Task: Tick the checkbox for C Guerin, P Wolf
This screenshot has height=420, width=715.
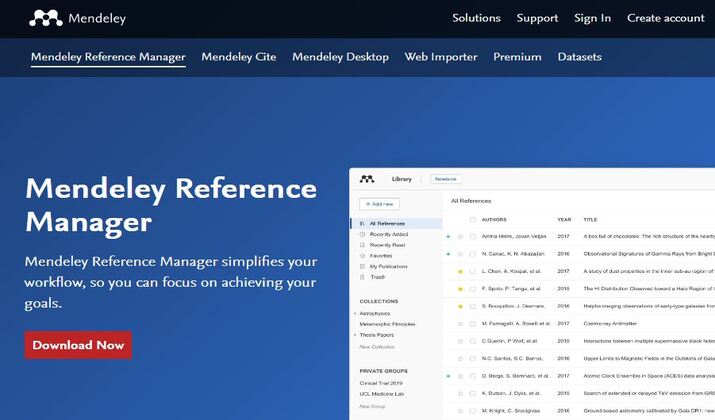Action: click(472, 341)
